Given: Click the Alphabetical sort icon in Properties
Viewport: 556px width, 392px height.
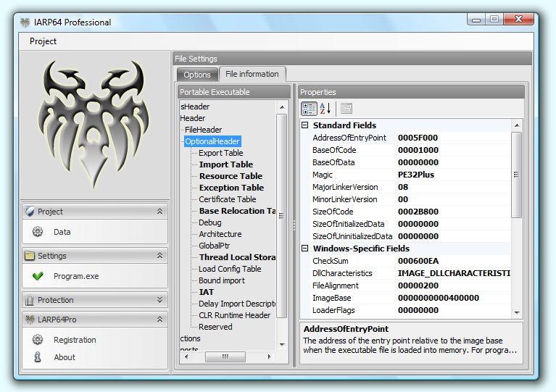Looking at the screenshot, I should click(325, 109).
